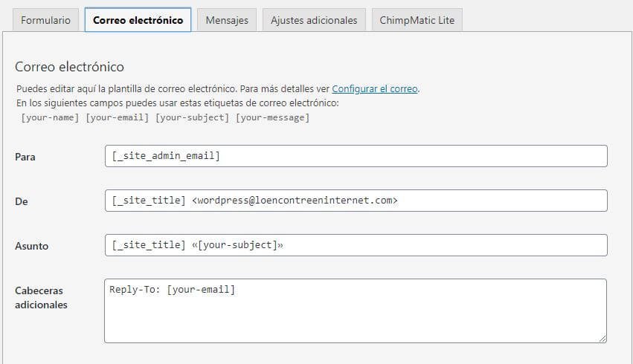Follow the Configurar el correo link

point(375,88)
